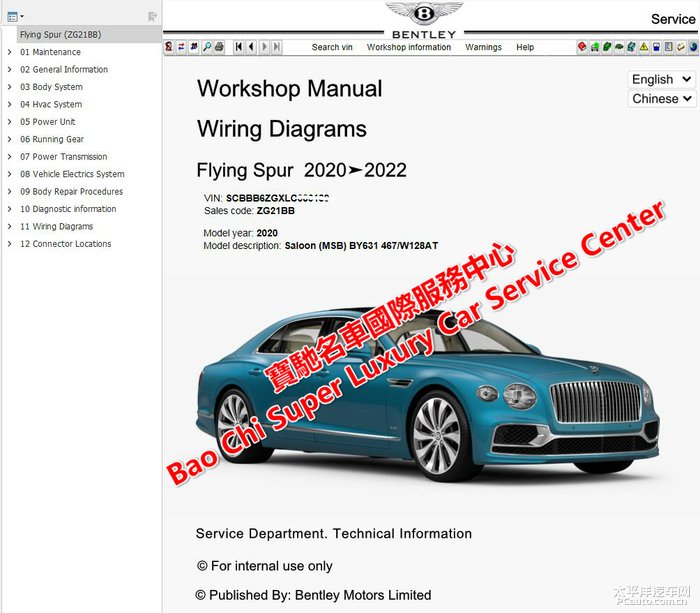
Task: Click the blue container toolbar icon
Action: tap(656, 46)
